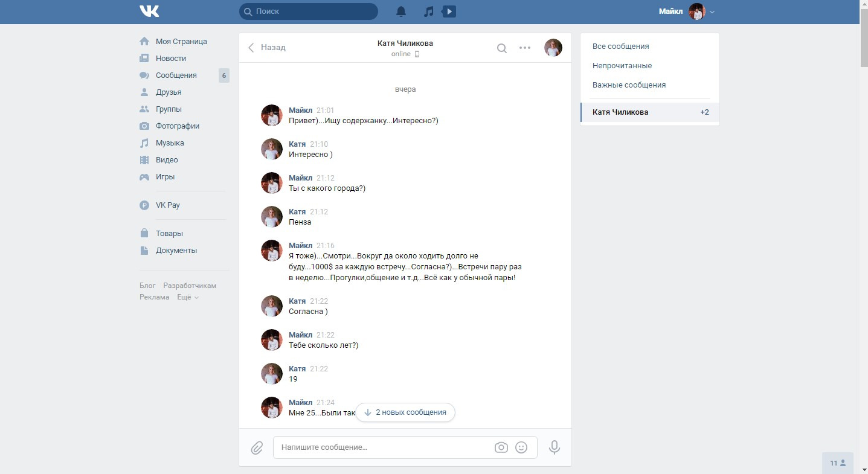Attach a file with the paperclip
The width and height of the screenshot is (868, 474).
(257, 448)
